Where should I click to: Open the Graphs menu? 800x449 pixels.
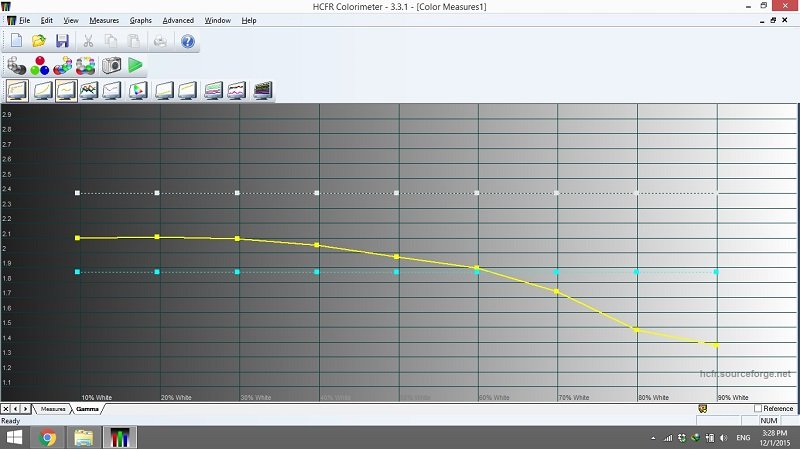140,20
